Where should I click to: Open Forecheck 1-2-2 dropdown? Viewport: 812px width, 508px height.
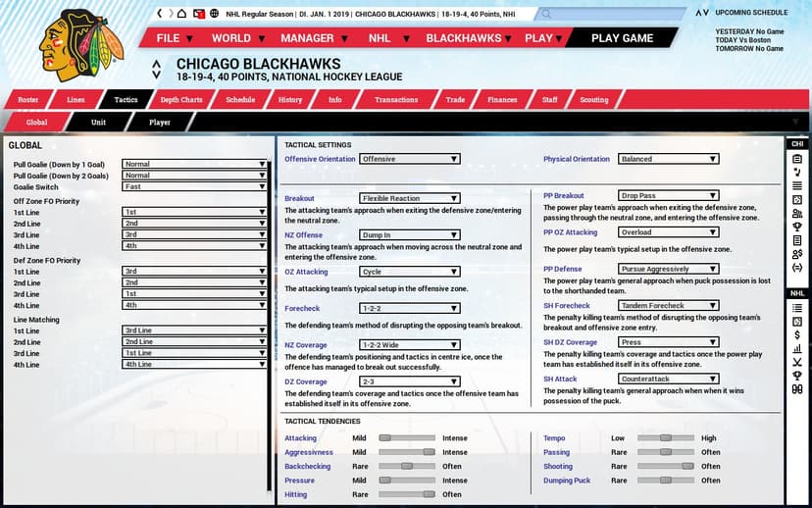pyautogui.click(x=410, y=309)
